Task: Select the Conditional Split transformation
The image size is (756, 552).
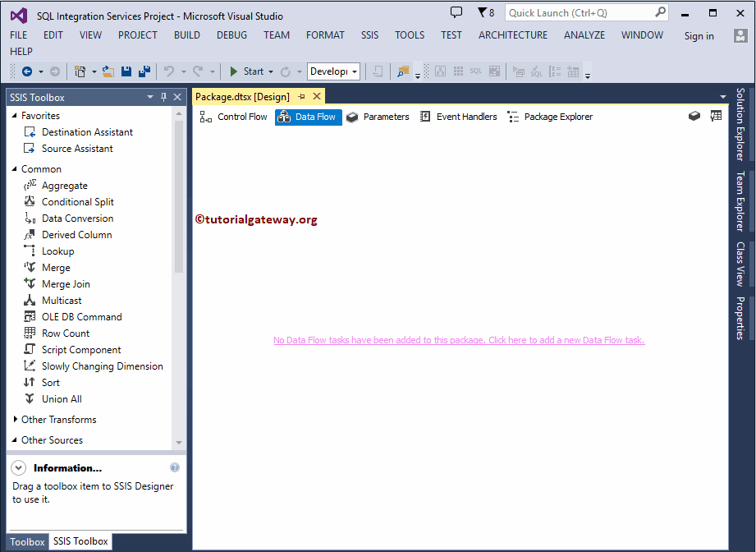Action: click(76, 201)
